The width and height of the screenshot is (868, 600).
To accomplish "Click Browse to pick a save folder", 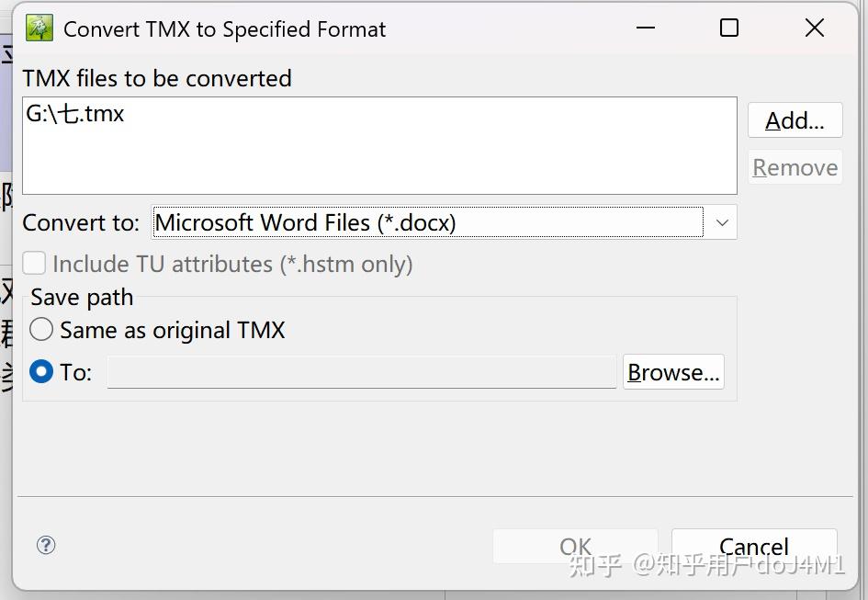I will click(x=673, y=371).
